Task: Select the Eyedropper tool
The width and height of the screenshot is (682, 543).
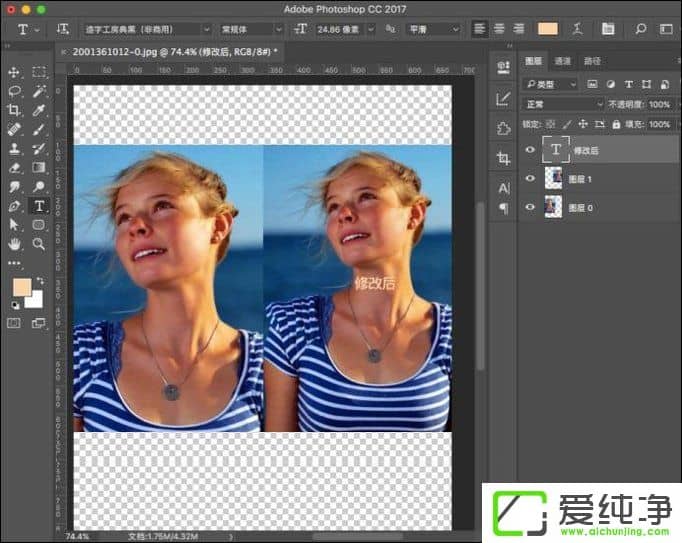Action: (39, 110)
